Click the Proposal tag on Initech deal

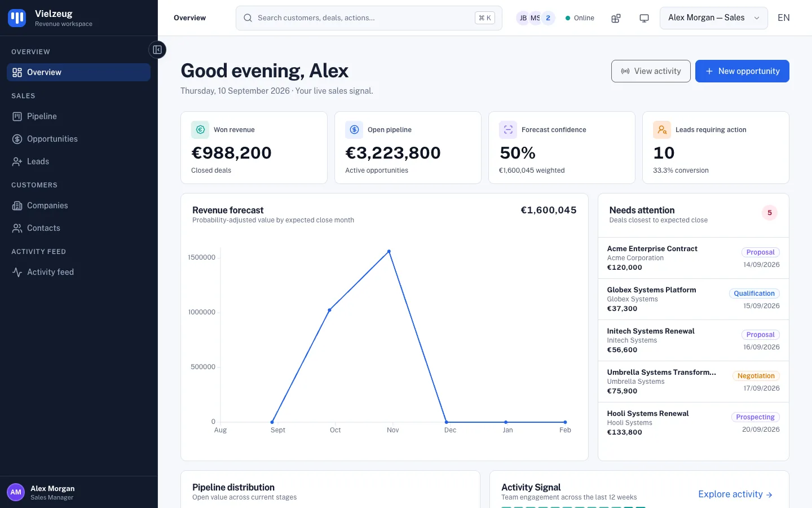click(x=760, y=335)
